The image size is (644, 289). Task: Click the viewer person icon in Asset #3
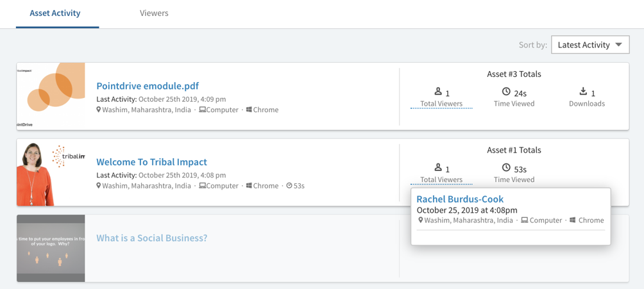point(438,92)
